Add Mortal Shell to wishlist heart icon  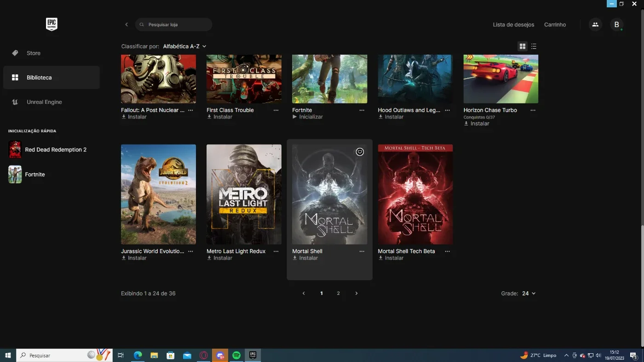[360, 152]
